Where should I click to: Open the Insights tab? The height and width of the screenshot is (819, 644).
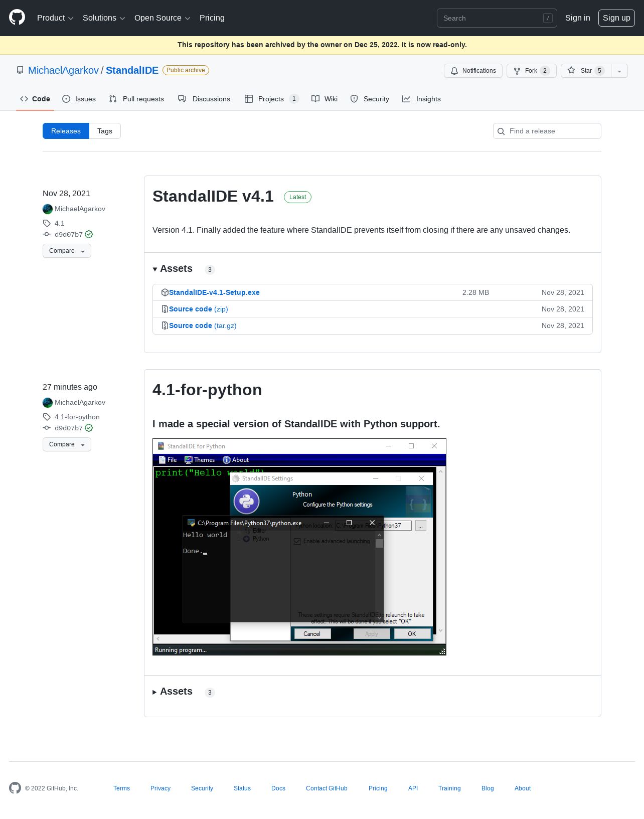422,99
